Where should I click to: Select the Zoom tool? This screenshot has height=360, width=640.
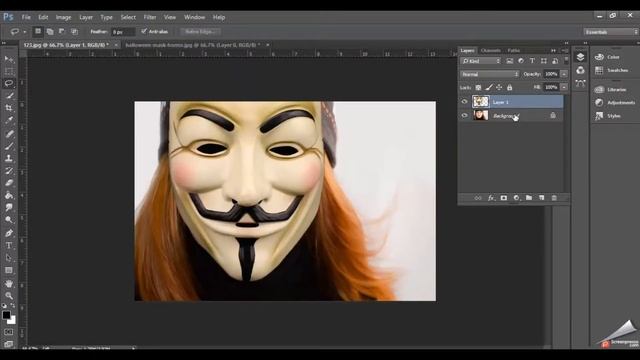click(9, 296)
